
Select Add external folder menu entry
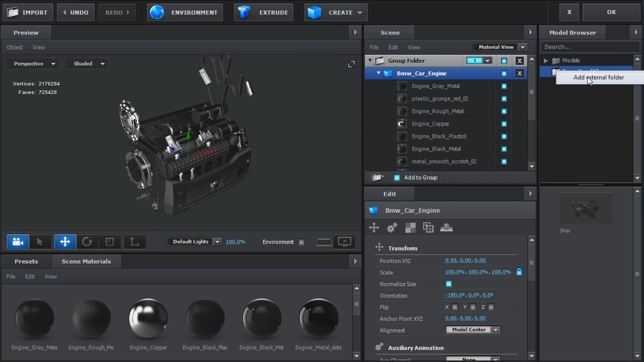tap(599, 77)
